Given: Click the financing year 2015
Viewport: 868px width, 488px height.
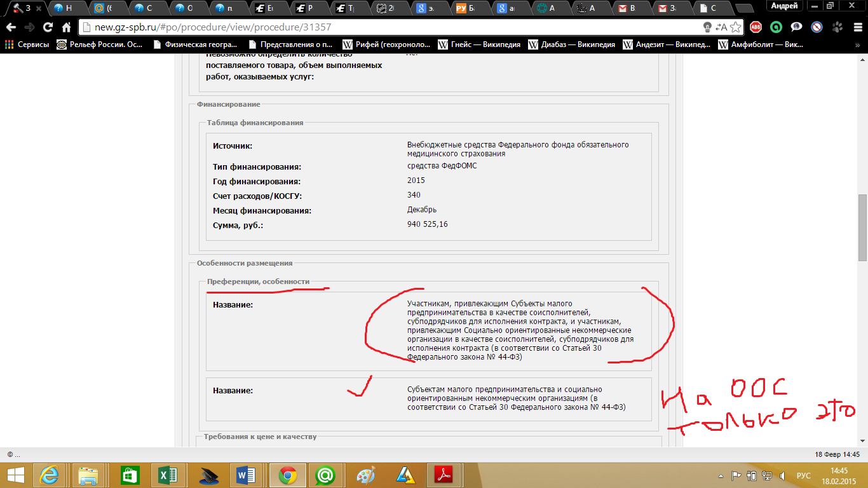Looking at the screenshot, I should [x=416, y=180].
